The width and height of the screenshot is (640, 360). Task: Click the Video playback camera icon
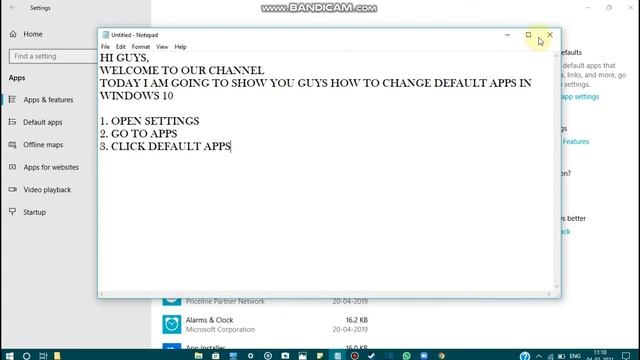(x=13, y=190)
